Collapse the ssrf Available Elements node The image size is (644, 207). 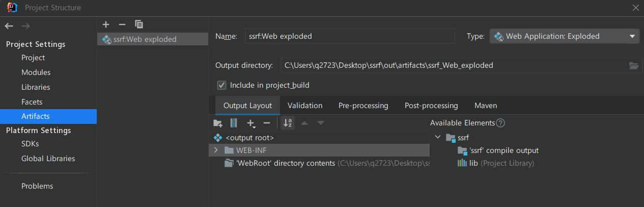(437, 138)
